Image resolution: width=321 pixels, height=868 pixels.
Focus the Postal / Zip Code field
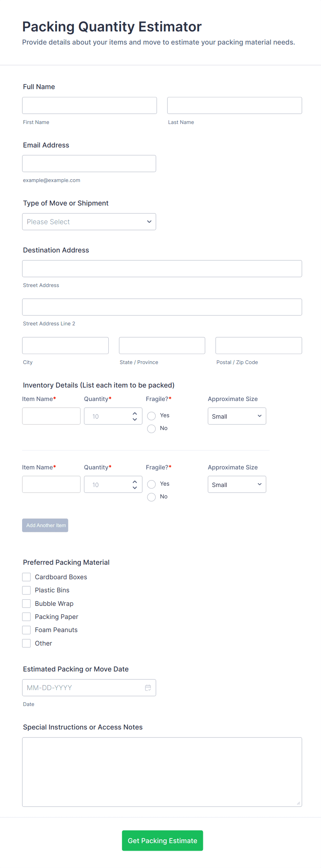(259, 345)
